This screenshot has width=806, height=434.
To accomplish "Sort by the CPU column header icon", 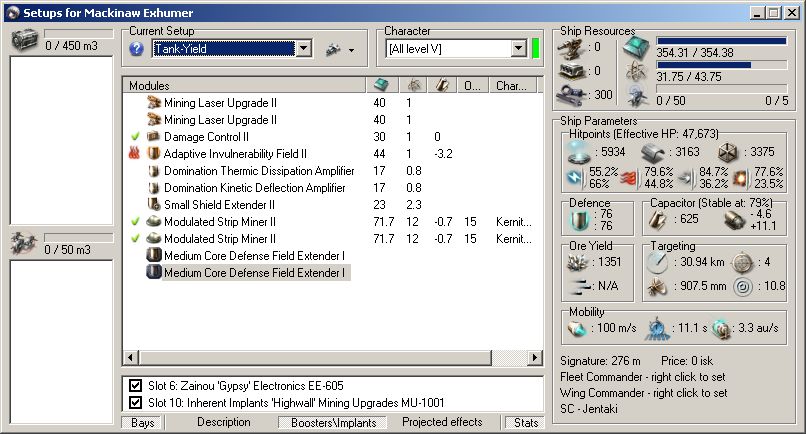I will 381,85.
